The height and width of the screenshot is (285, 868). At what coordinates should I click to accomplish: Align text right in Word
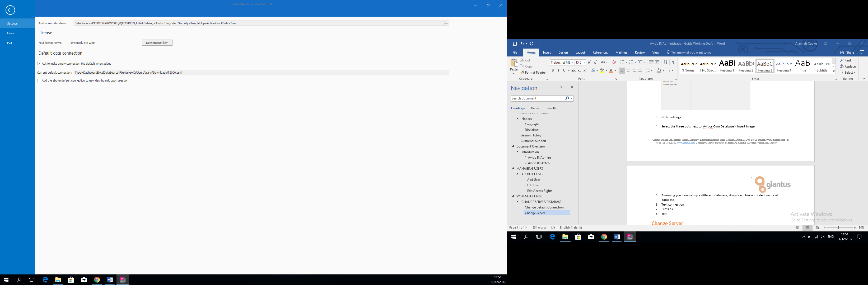tap(634, 71)
